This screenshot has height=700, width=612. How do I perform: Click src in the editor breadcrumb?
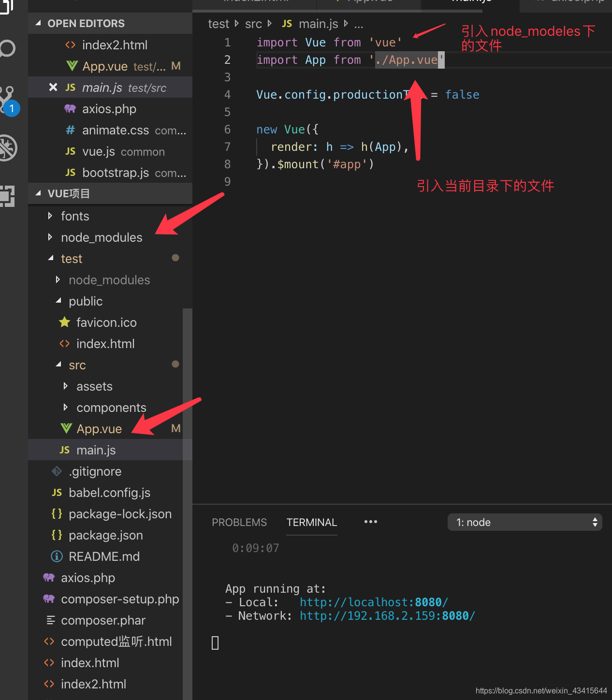[253, 23]
